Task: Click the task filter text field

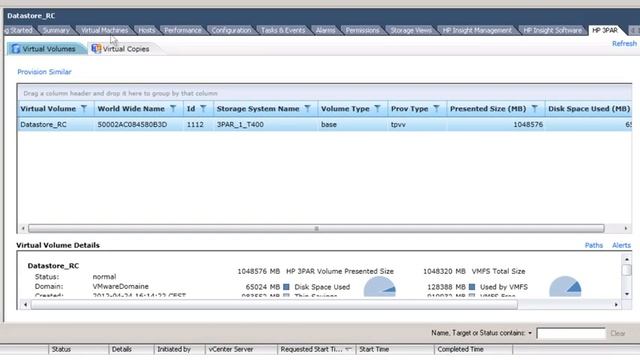Action: (x=571, y=333)
